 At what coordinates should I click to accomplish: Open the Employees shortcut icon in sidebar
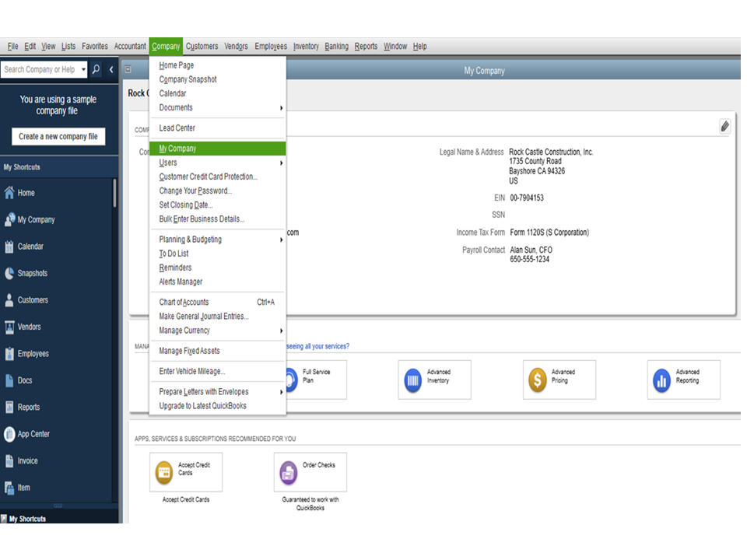(x=9, y=353)
